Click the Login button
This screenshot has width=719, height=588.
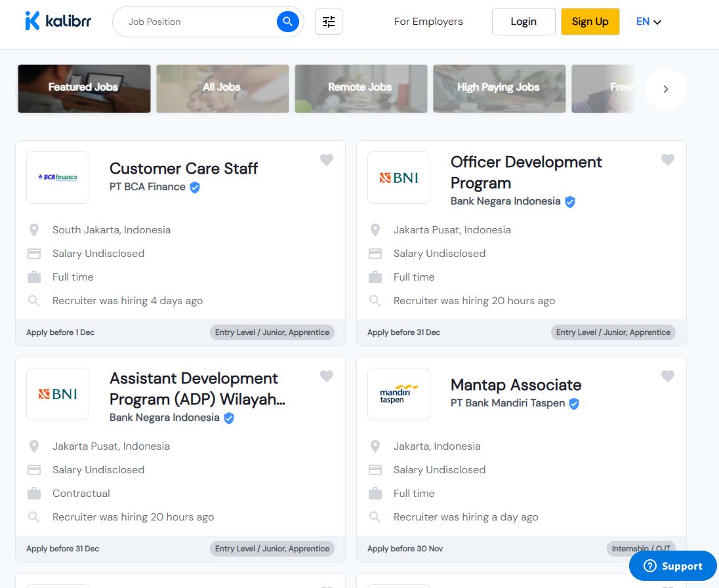click(524, 22)
